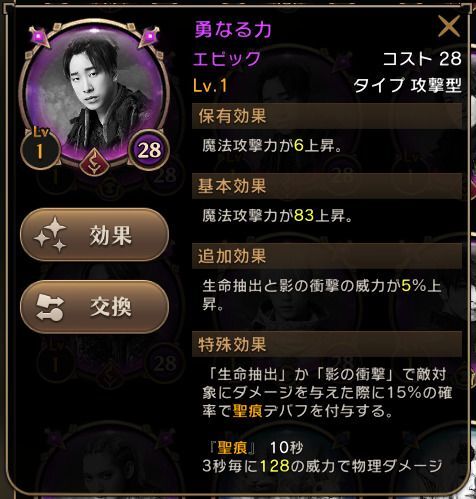The height and width of the screenshot is (499, 476).
Task: Click the red diamond type emblem
Action: (x=94, y=163)
